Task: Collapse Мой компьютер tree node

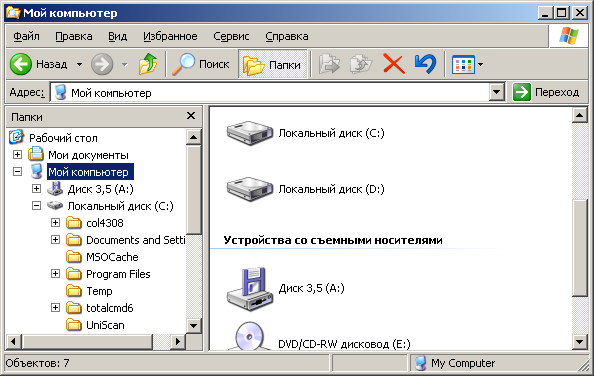Action: coord(17,172)
